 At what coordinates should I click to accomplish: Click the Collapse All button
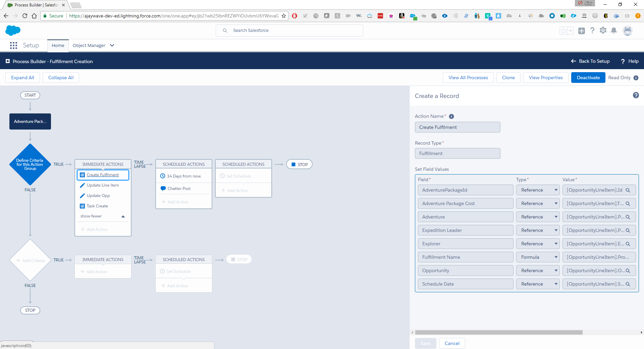tap(61, 78)
